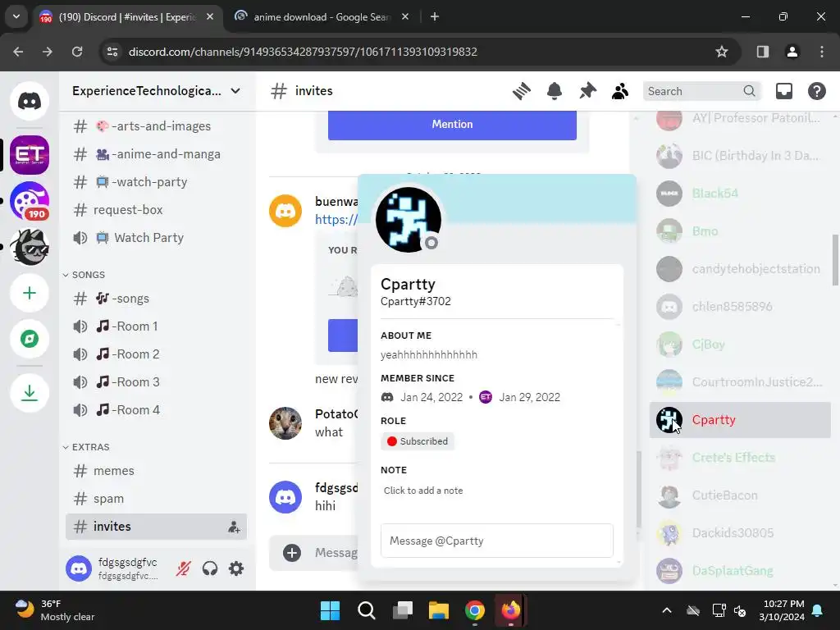Click the PotatoC cat avatar
Image resolution: width=840 pixels, height=630 pixels.
pyautogui.click(x=285, y=423)
